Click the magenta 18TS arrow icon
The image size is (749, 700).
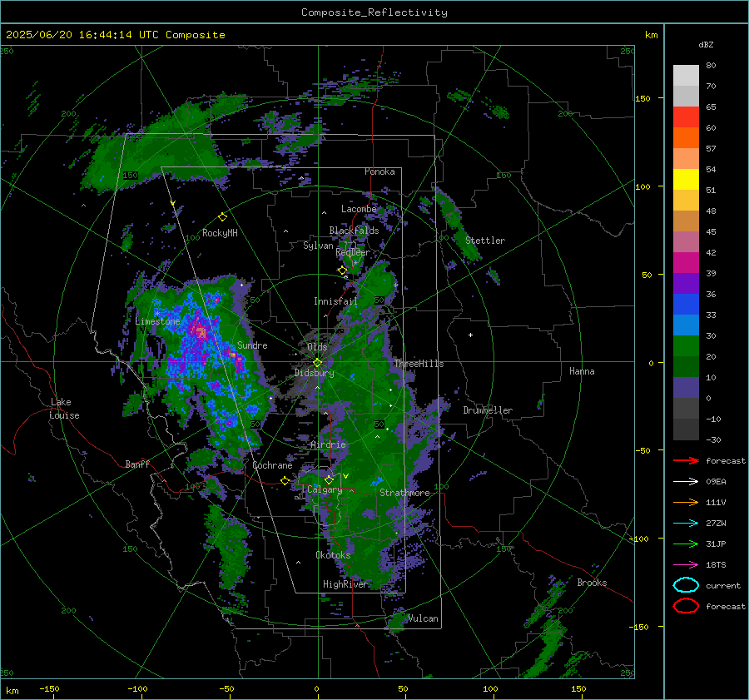(x=686, y=565)
